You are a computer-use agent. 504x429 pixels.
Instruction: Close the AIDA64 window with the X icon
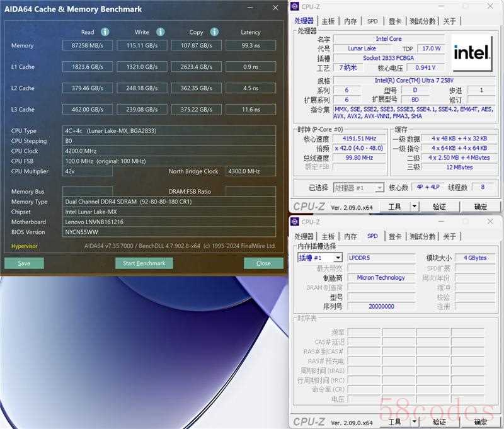click(275, 8)
